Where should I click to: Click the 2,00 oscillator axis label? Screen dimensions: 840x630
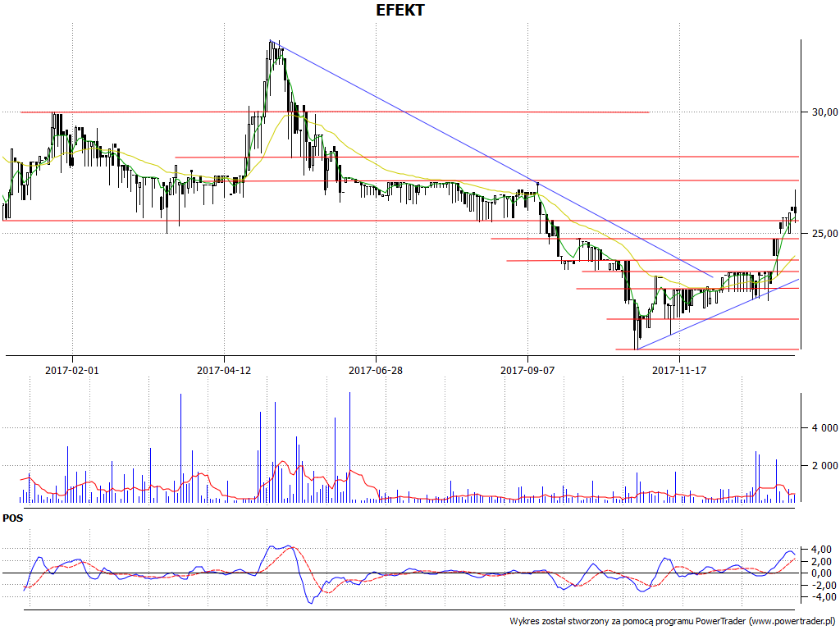[x=822, y=561]
